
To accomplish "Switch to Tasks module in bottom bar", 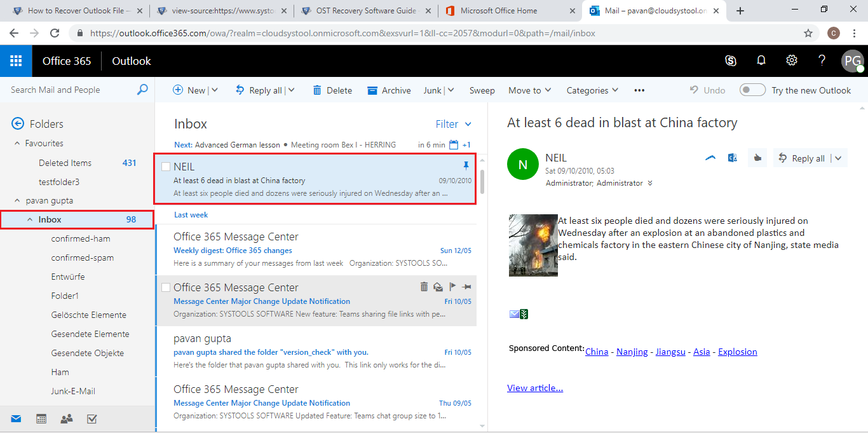I will (x=92, y=418).
